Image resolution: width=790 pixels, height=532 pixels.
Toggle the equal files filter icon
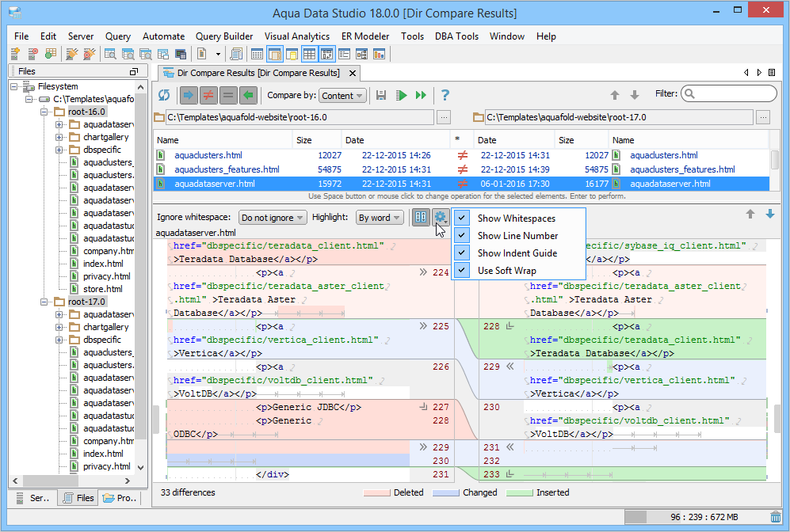point(228,95)
